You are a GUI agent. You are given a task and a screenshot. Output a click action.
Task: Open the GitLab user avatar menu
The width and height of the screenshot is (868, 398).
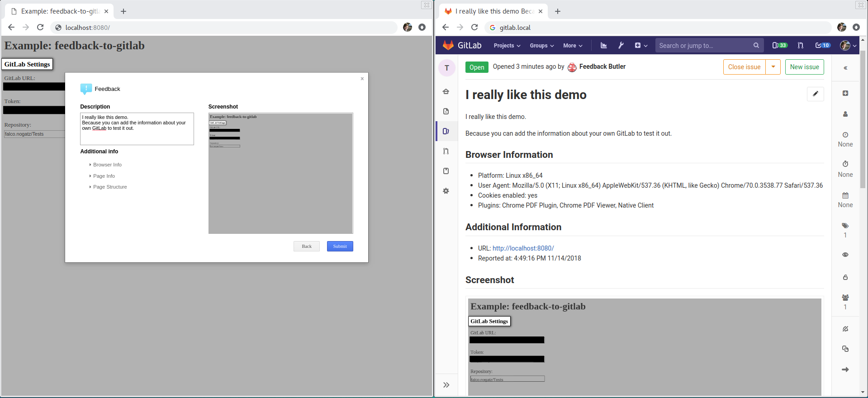click(848, 45)
